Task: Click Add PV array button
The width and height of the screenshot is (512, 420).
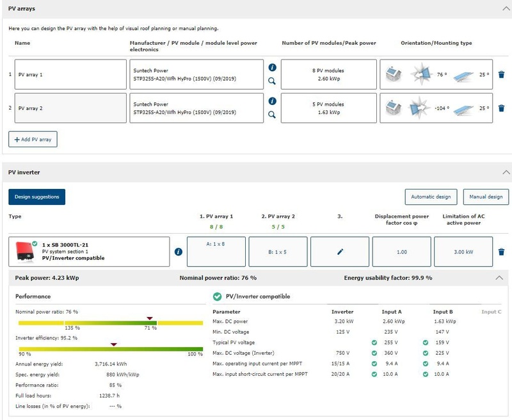Action: (33, 139)
